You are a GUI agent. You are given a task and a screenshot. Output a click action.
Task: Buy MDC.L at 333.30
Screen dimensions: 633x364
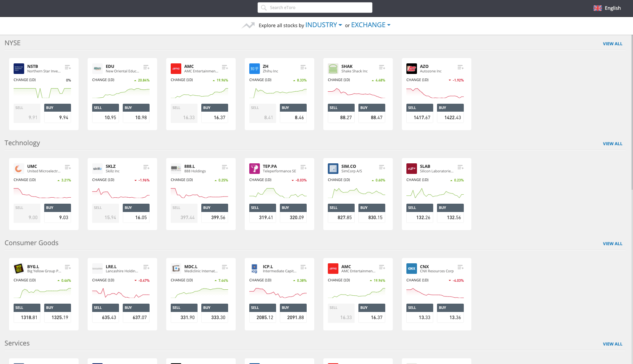215,313
